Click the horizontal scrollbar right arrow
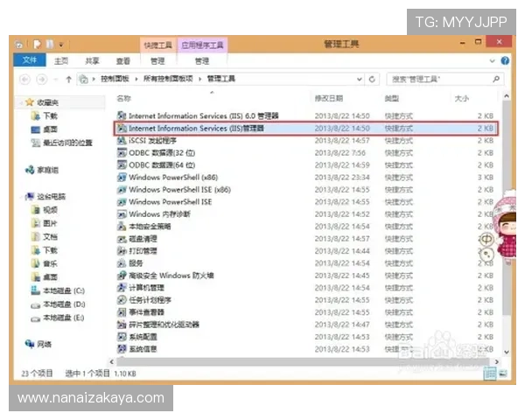Image resolution: width=525 pixels, height=420 pixels. click(x=497, y=361)
